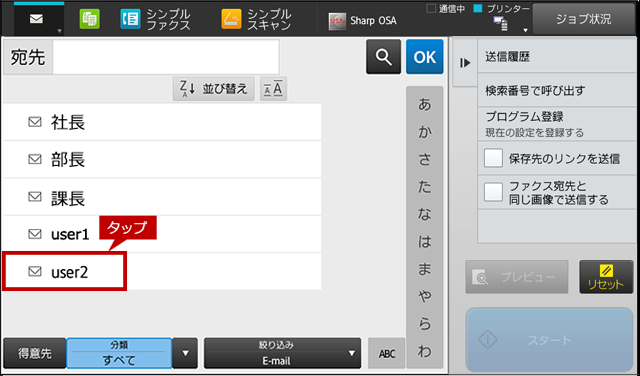Open ジョブ状況 job status
The image size is (640, 376).
(584, 19)
